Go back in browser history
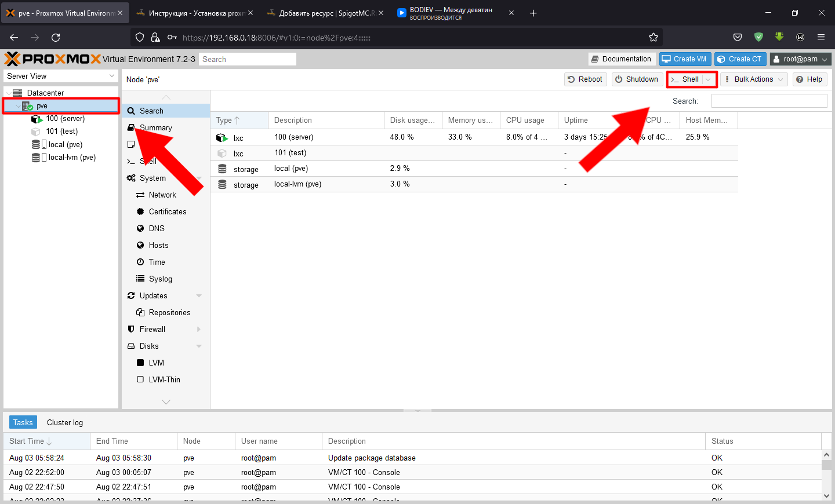Viewport: 835px width, 504px height. [14, 37]
